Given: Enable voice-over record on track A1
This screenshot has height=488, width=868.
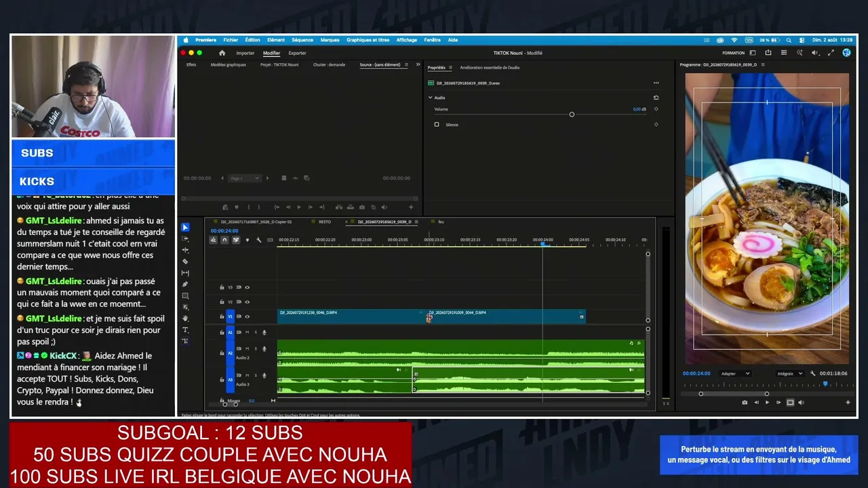Looking at the screenshot, I should coord(264,332).
